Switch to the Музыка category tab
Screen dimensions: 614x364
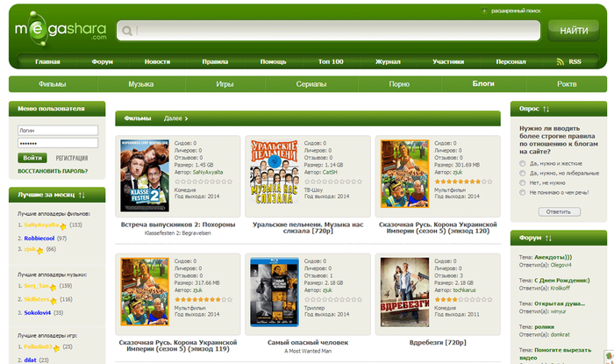[141, 84]
